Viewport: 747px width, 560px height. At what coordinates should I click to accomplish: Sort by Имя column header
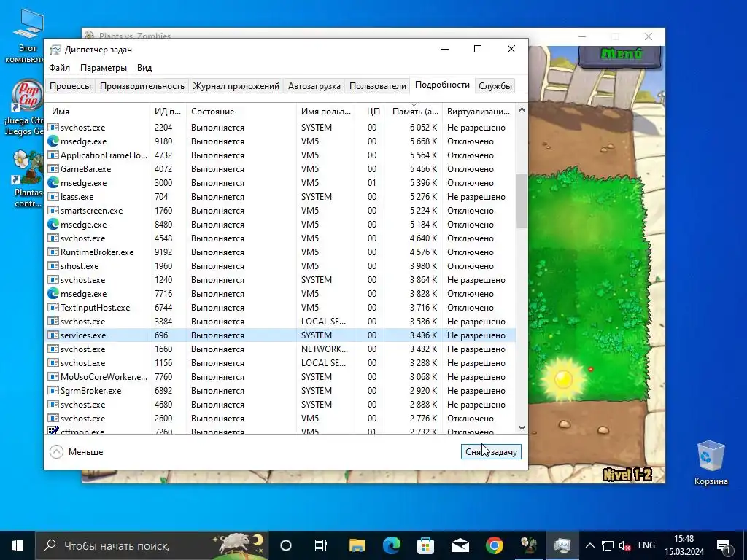[97, 112]
